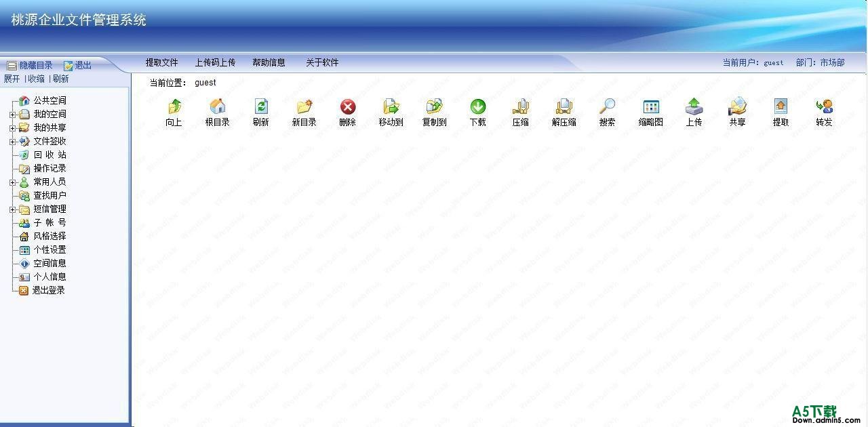The height and width of the screenshot is (427, 868).
Task: Open the 帮助信息 menu
Action: (x=269, y=62)
